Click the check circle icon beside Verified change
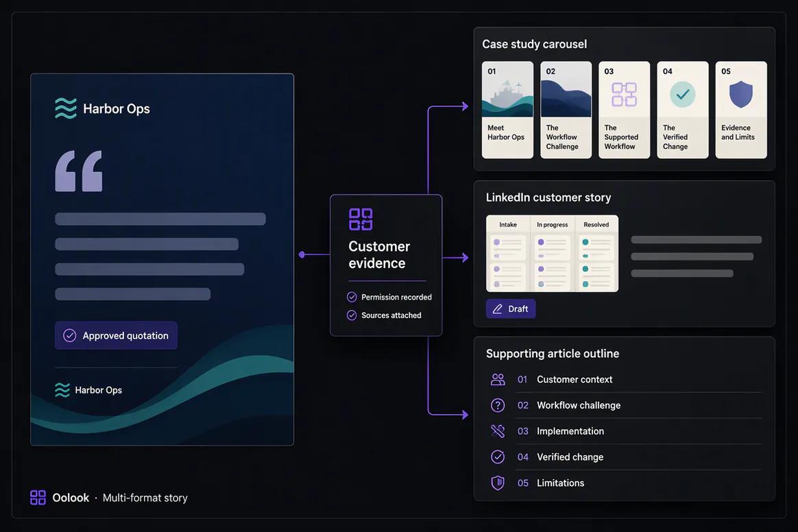The height and width of the screenshot is (532, 798). point(498,457)
